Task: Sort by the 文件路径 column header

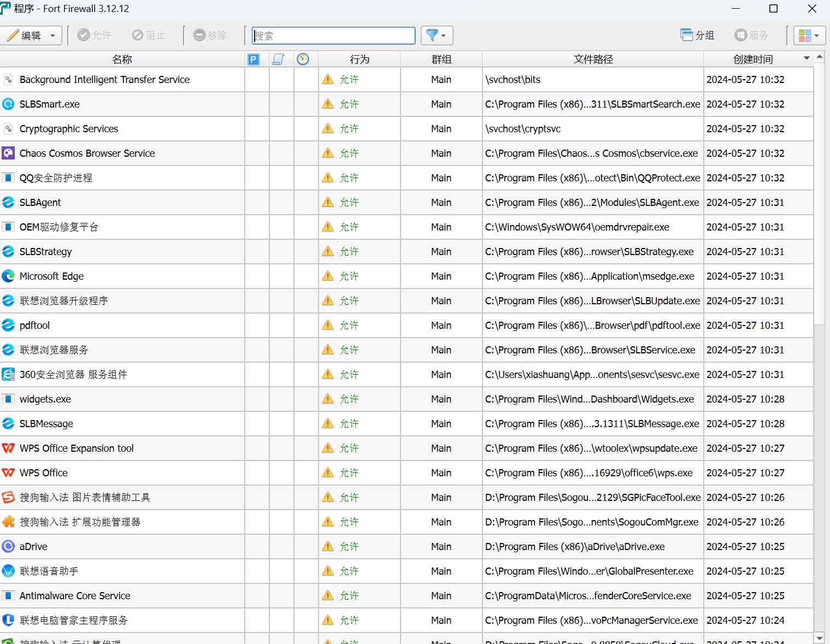Action: click(593, 59)
